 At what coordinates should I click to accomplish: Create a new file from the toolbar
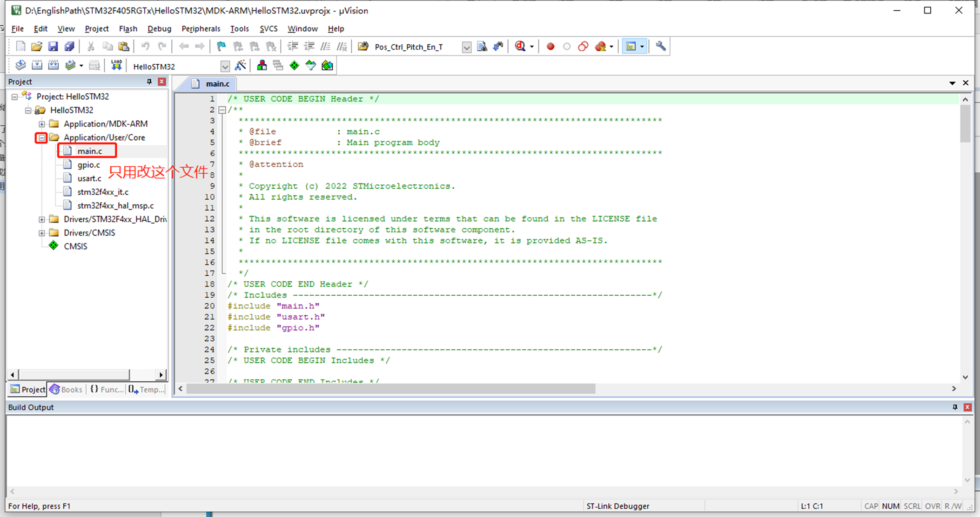[20, 47]
